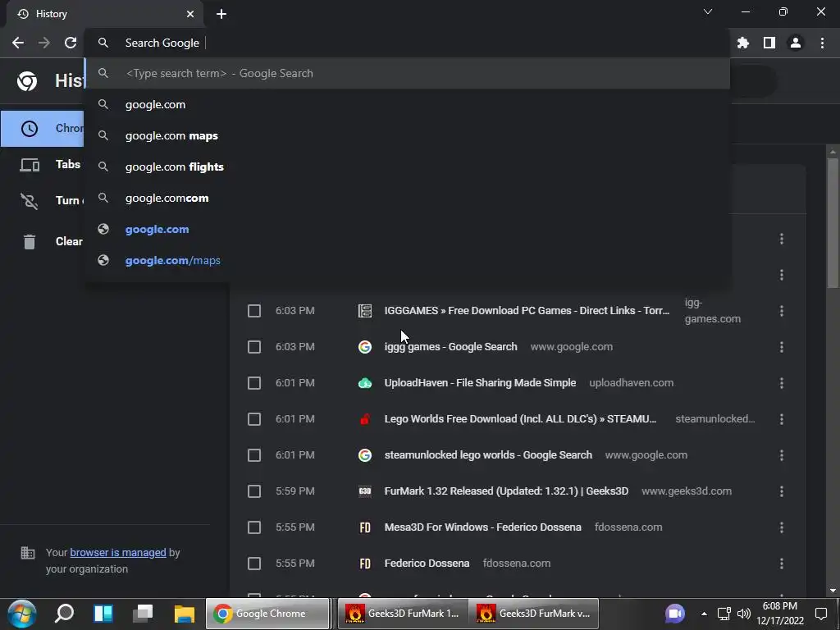This screenshot has height=630, width=840.
Task: Check the 'iggg games - Google Search' checkbox
Action: 254,347
